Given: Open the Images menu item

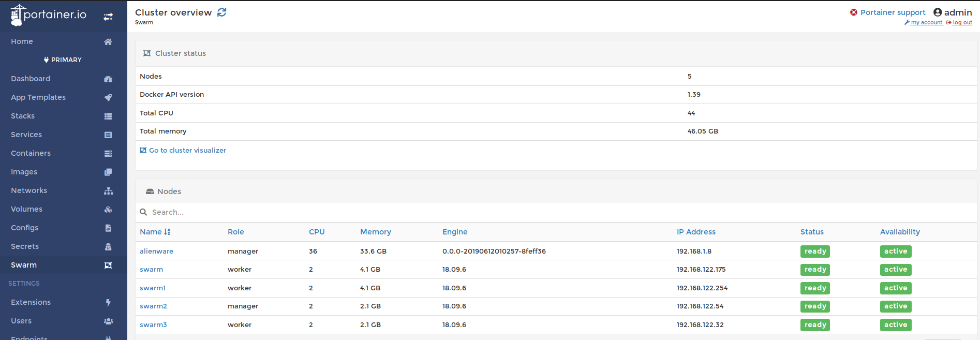Looking at the screenshot, I should point(24,172).
